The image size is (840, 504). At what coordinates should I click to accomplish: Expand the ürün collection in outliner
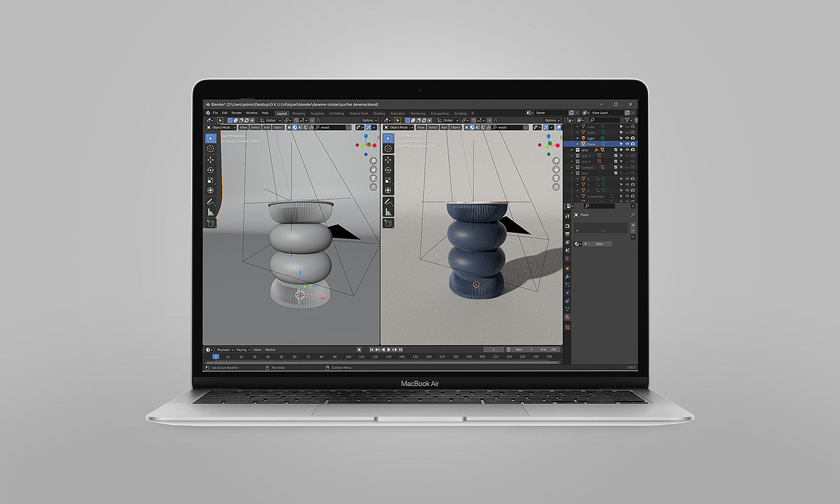click(x=572, y=150)
